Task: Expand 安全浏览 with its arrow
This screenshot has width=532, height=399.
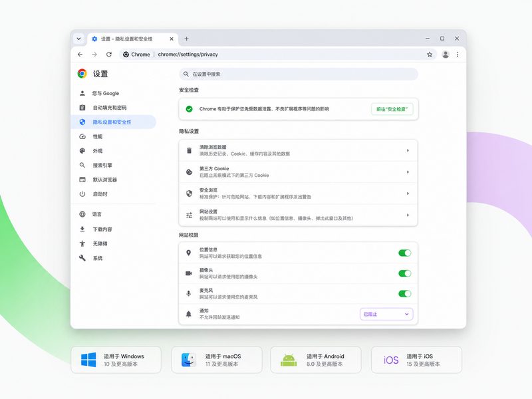Action: (408, 194)
